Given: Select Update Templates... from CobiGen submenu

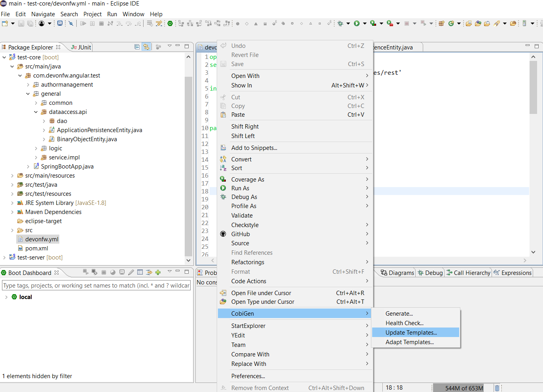Looking at the screenshot, I should point(411,333).
